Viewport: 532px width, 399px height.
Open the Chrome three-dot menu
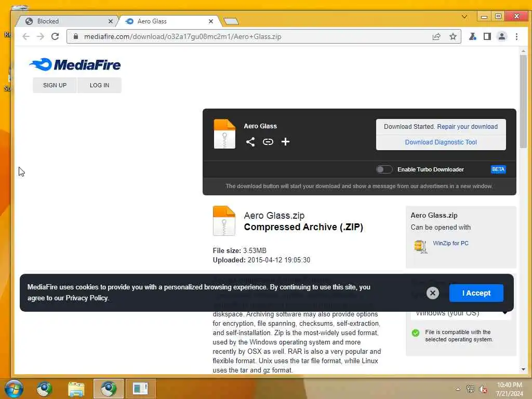(516, 36)
